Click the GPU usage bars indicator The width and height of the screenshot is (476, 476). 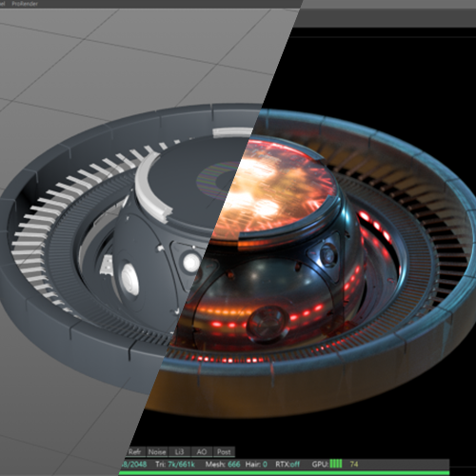336,464
